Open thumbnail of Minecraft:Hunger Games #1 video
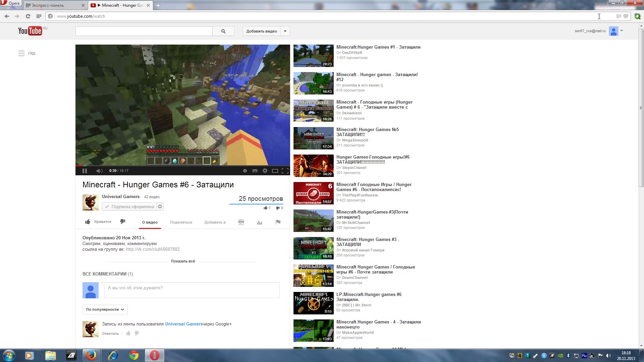Image resolution: width=644 pixels, height=362 pixels. tap(314, 56)
